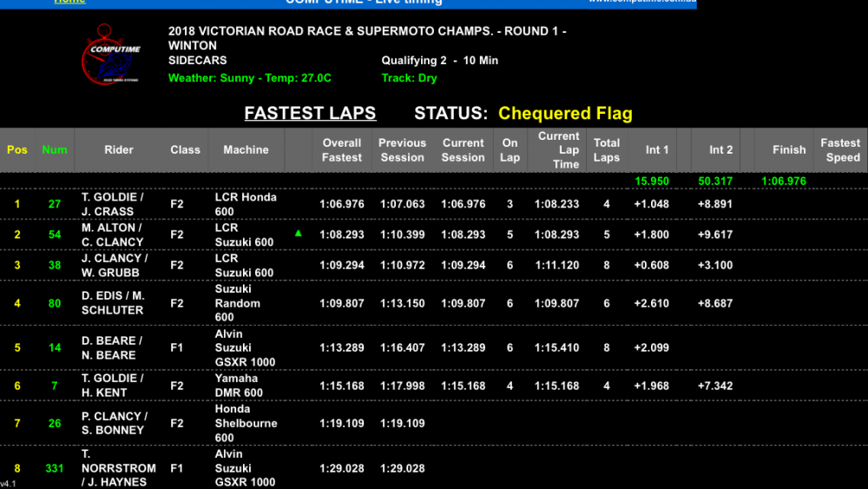Click the Class column header
Screen dimensions: 868x489
tap(185, 150)
